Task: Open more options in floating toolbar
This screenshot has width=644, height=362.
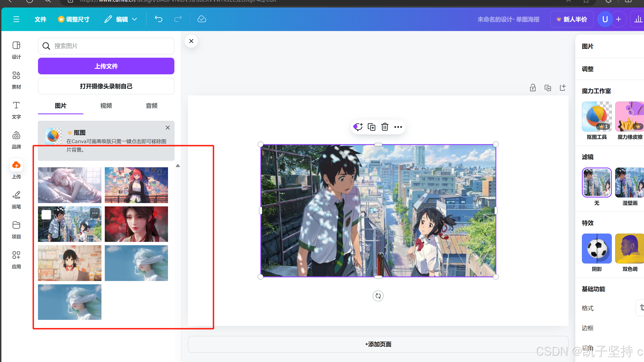Action: tap(398, 127)
